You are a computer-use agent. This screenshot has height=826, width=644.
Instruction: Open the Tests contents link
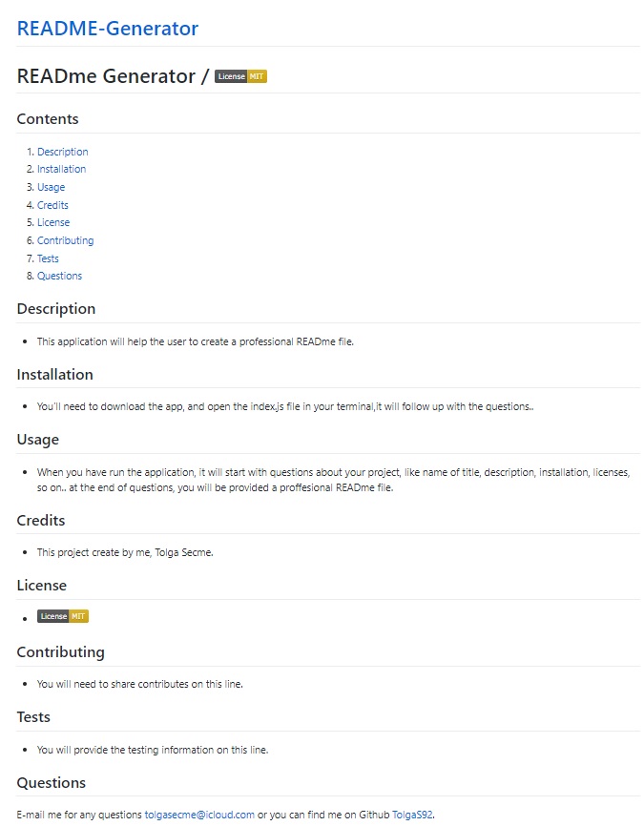tap(48, 258)
